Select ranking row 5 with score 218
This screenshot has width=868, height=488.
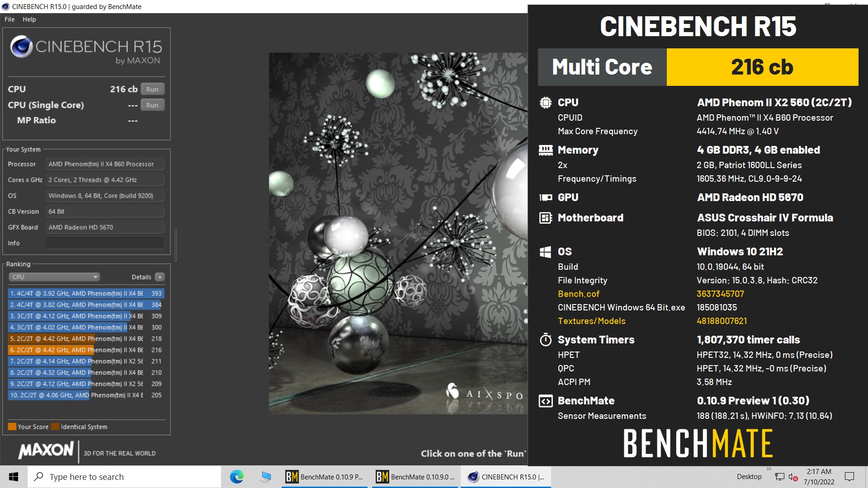coord(86,338)
